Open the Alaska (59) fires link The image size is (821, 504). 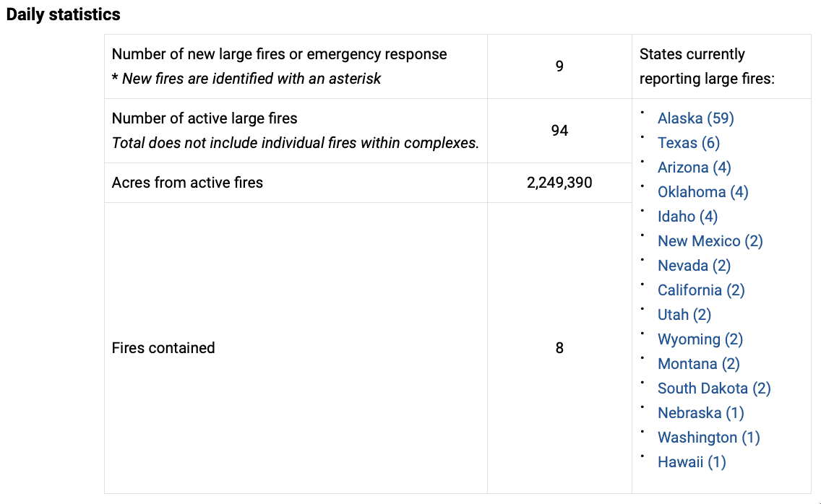coord(695,118)
